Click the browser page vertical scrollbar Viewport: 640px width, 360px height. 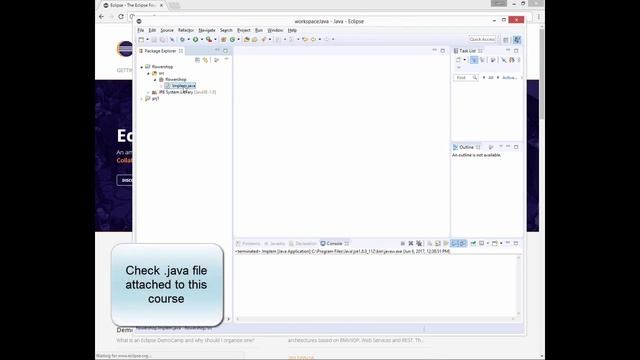coord(542,73)
